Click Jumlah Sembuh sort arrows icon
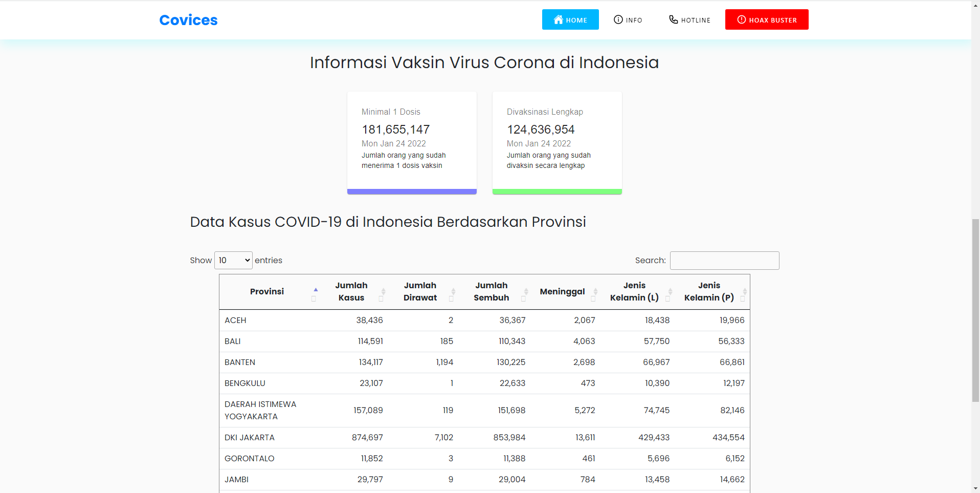980x493 pixels. pyautogui.click(x=526, y=292)
